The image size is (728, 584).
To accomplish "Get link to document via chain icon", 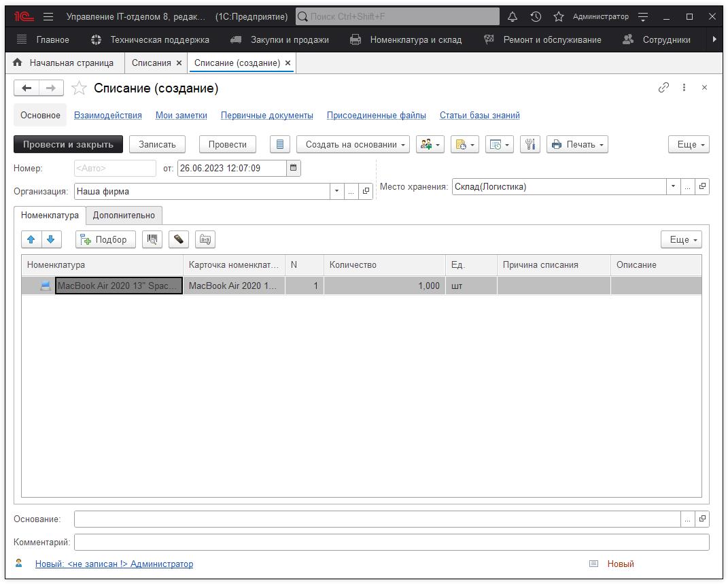I will tap(663, 88).
